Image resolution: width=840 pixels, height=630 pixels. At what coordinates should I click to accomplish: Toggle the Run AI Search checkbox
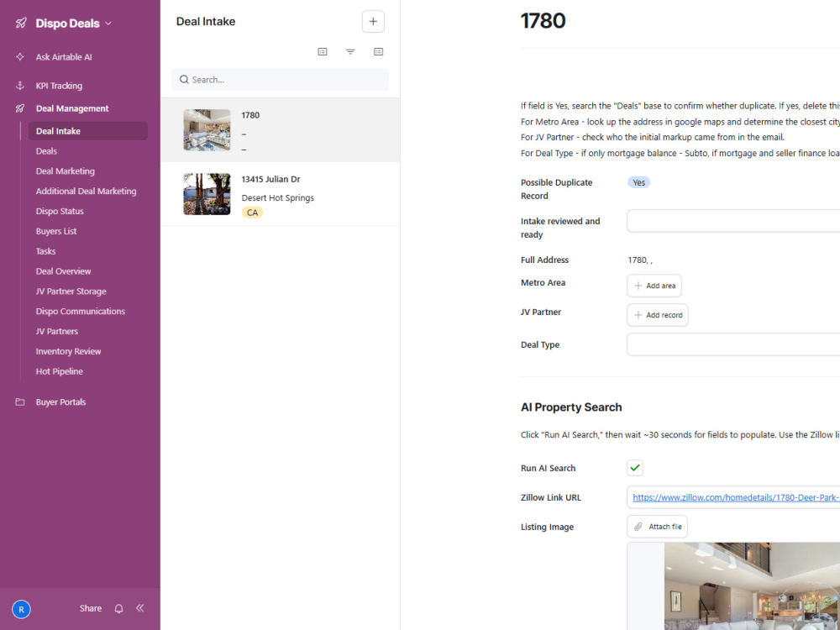click(635, 468)
